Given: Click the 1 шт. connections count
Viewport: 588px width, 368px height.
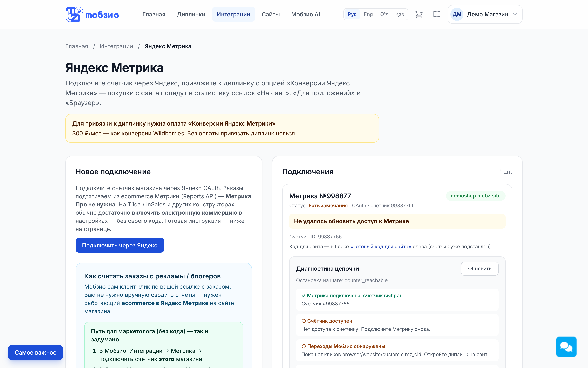Looking at the screenshot, I should tap(506, 172).
